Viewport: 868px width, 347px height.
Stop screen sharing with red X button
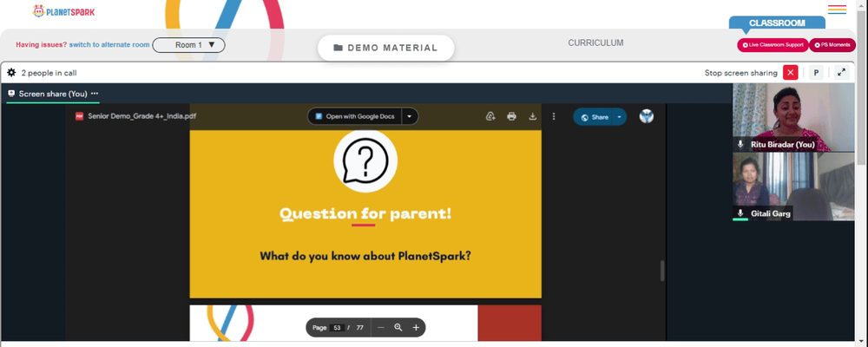791,73
